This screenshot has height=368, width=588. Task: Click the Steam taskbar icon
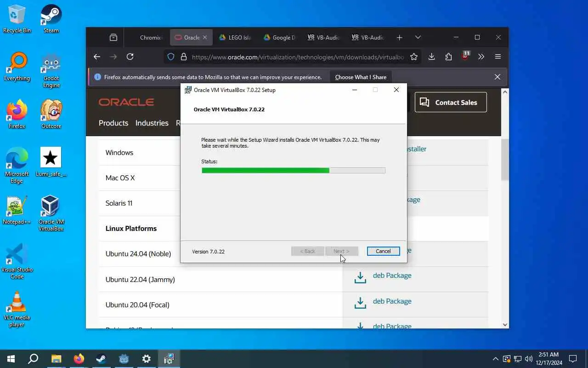101,359
